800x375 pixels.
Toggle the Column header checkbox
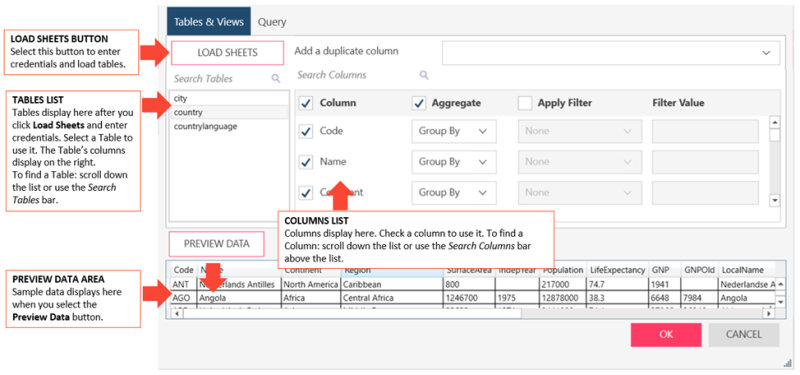(x=306, y=103)
